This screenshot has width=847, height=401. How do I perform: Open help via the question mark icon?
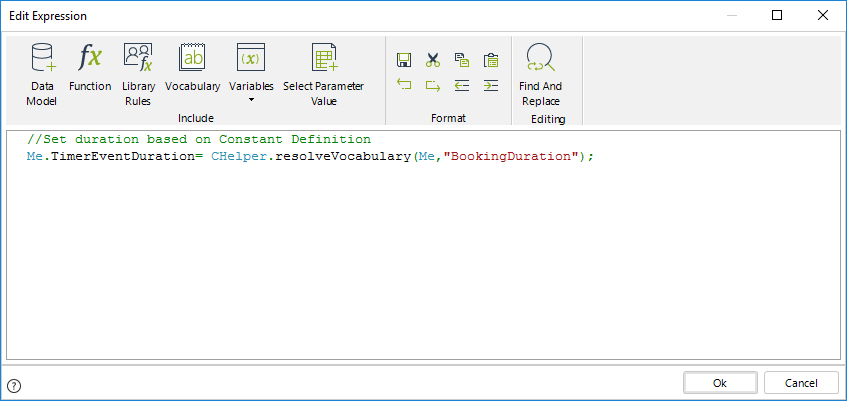coord(14,385)
